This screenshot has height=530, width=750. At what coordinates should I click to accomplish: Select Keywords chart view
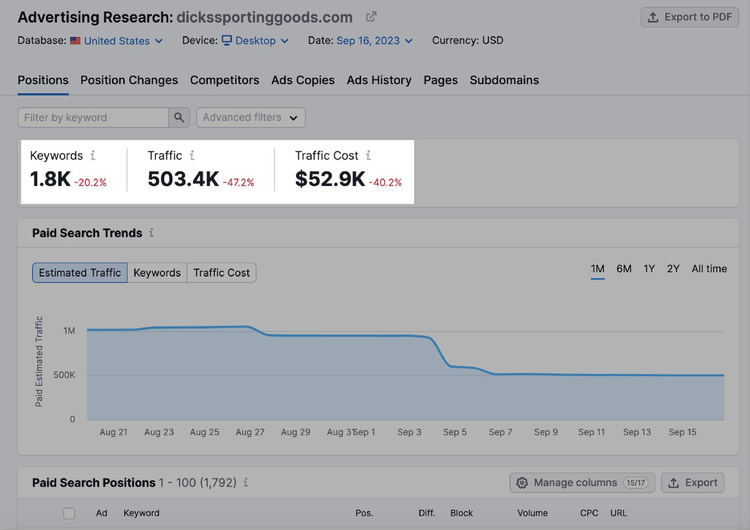click(157, 273)
